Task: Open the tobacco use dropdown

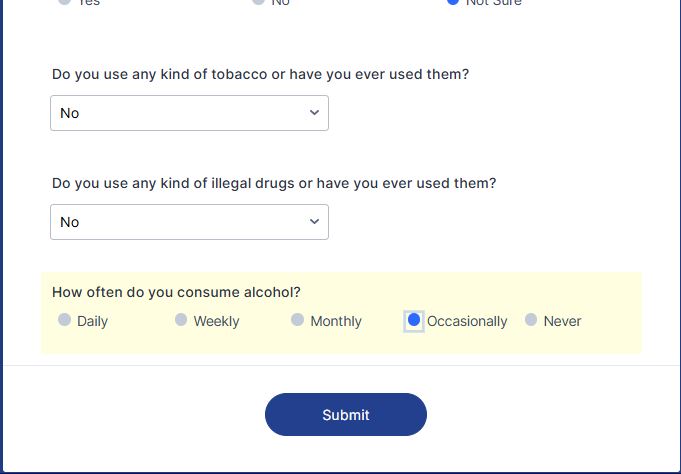Action: (x=189, y=113)
